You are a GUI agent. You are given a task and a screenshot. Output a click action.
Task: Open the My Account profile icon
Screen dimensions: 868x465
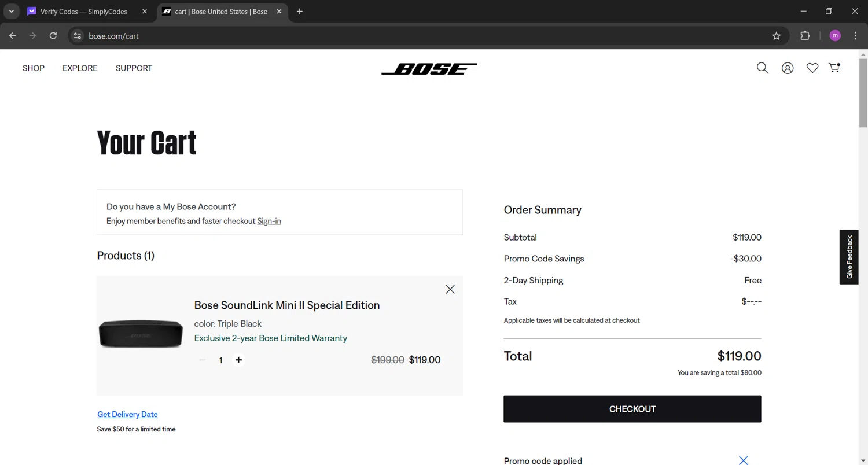pos(788,68)
